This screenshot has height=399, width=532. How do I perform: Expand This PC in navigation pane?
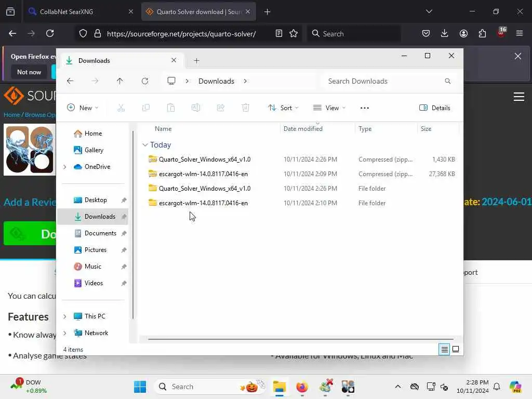pos(65,316)
